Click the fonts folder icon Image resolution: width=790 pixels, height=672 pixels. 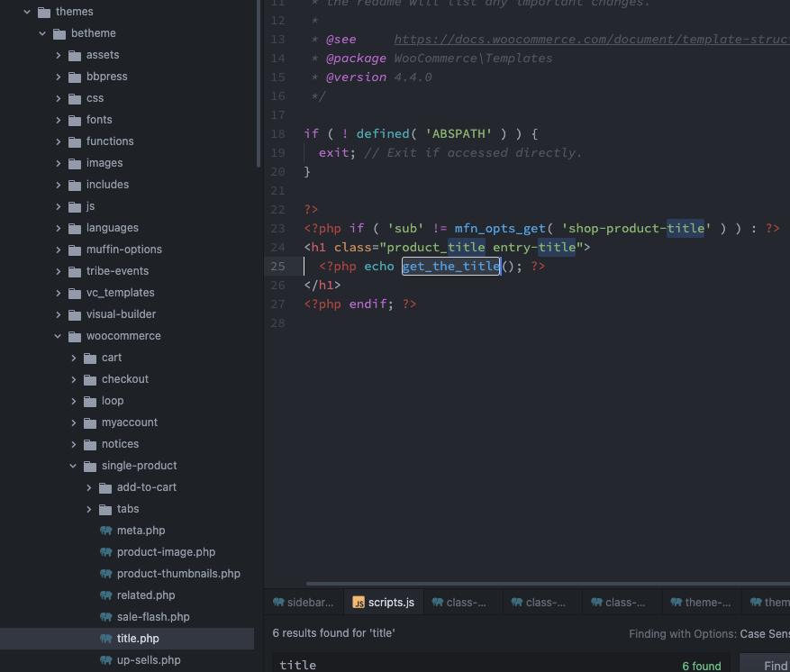coord(75,121)
